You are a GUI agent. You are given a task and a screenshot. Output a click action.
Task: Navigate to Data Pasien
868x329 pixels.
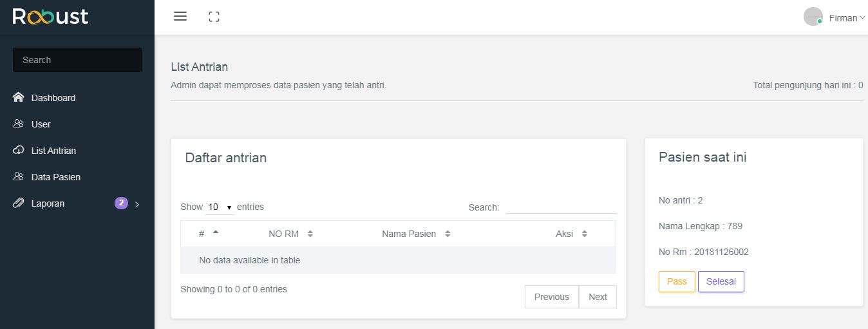click(x=56, y=177)
